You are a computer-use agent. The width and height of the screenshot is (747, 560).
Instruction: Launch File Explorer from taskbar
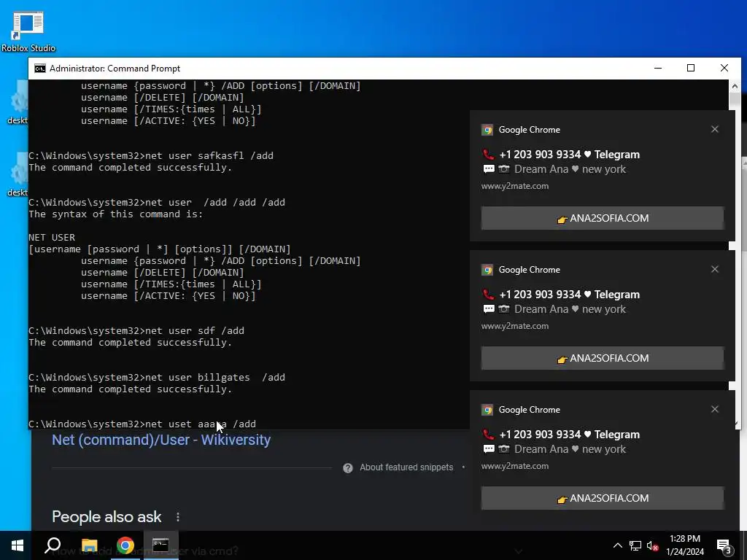click(89, 545)
